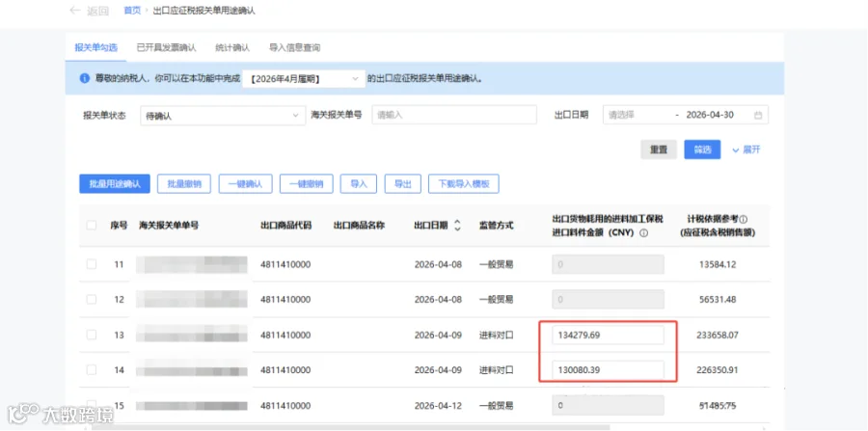Click amount field showing 134279.69
The image size is (868, 431).
[x=608, y=335]
